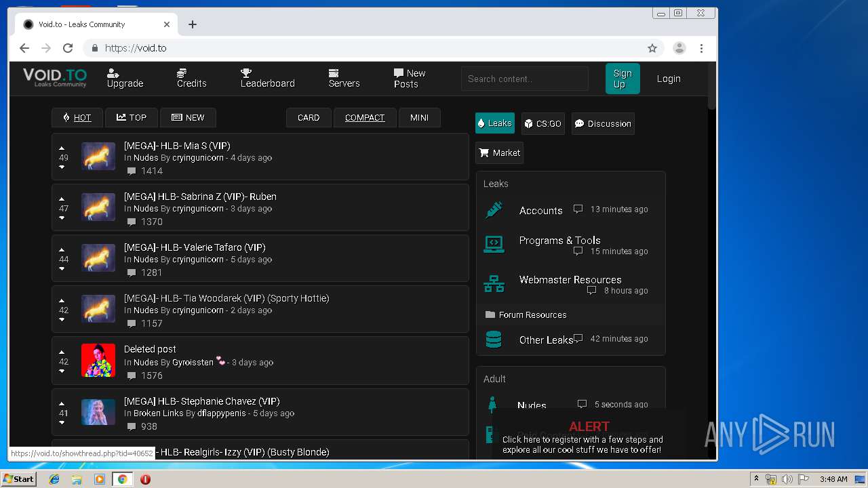The height and width of the screenshot is (488, 868).
Task: Click the Programs & Tools laptop icon
Action: coord(494,244)
